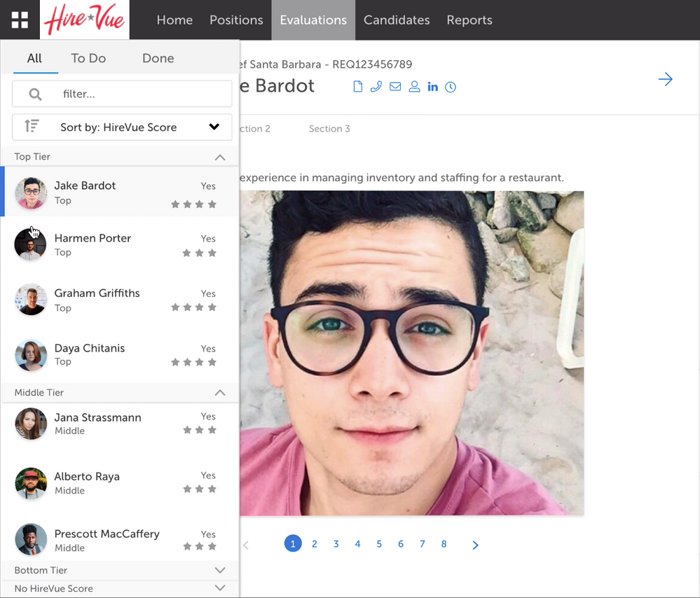The image size is (700, 598).
Task: Go to next candidate with right arrow
Action: (x=665, y=79)
